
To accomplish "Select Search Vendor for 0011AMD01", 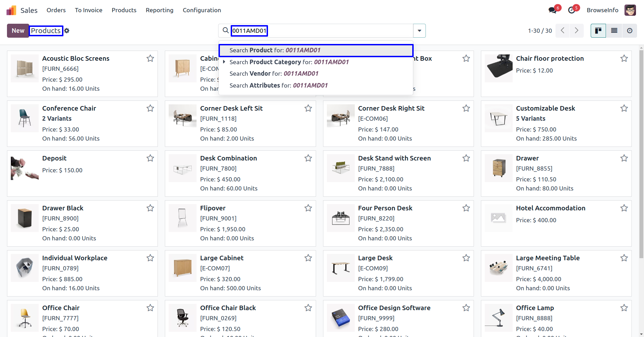I will (274, 74).
